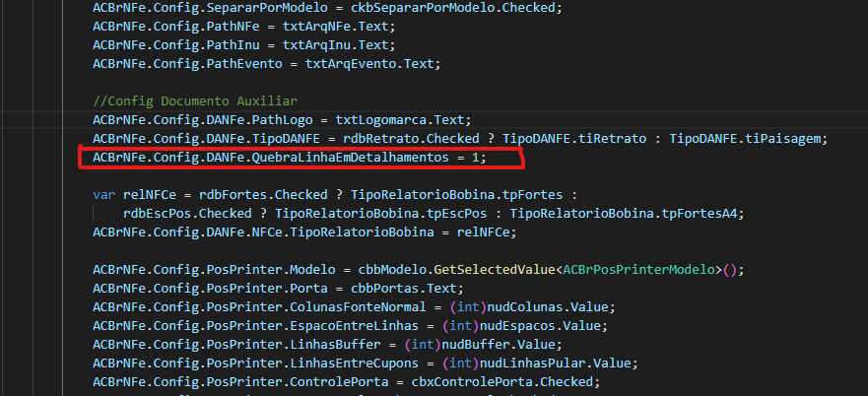Click PosPrinter.Modelo property
The image size is (868, 396).
(271, 270)
